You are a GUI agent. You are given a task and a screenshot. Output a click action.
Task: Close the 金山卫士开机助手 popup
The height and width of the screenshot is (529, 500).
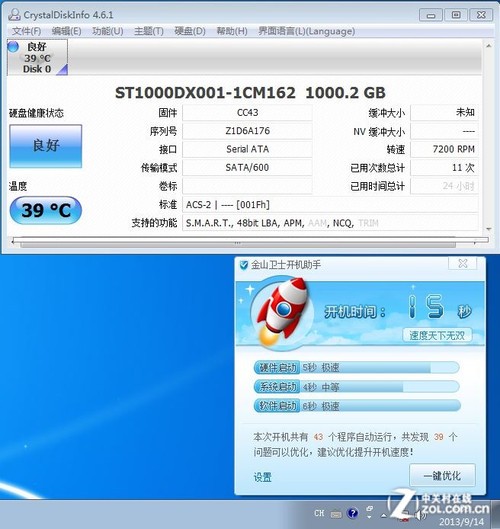pos(463,263)
